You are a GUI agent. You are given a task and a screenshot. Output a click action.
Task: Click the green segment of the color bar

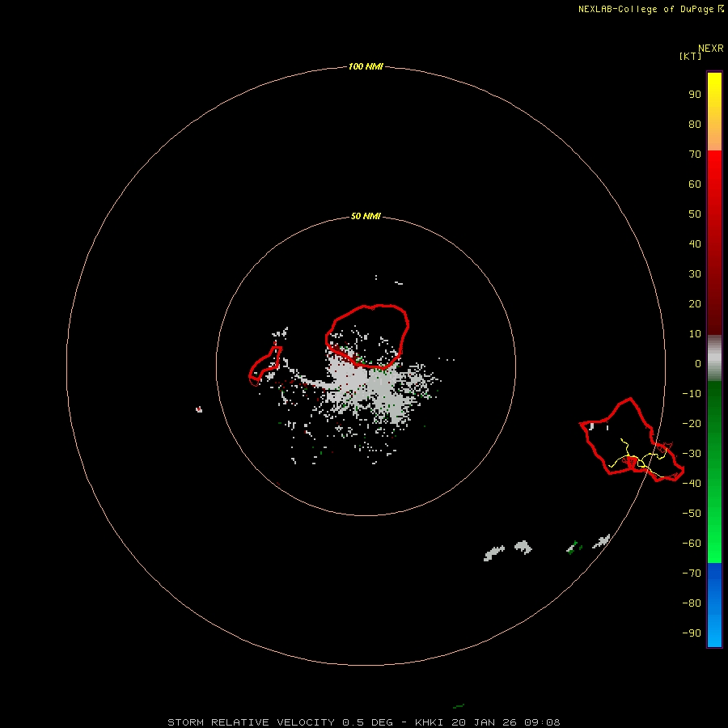point(714,472)
